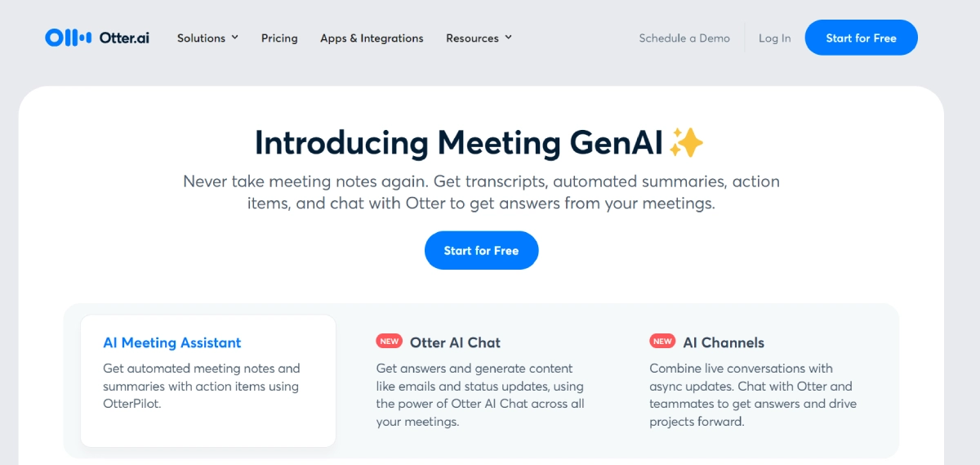
Task: Open the Solutions menu
Action: pos(201,38)
